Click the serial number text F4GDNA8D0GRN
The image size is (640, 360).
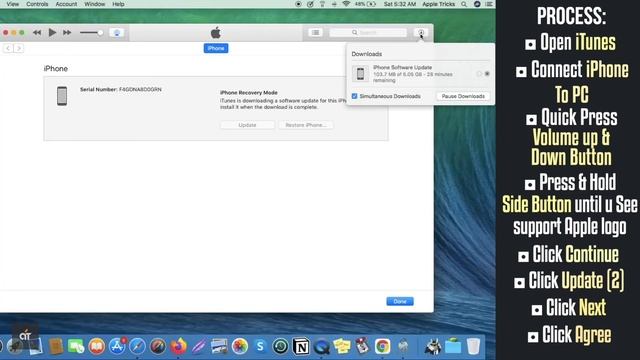click(x=140, y=89)
